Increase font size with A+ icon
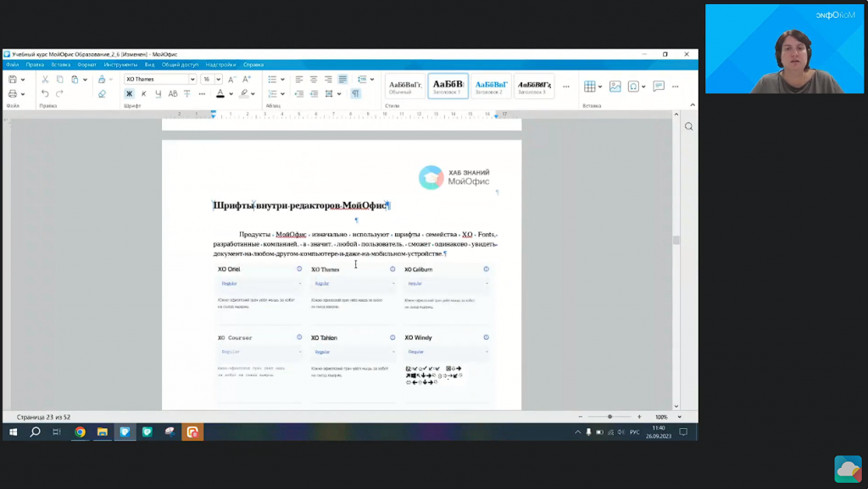 point(247,79)
